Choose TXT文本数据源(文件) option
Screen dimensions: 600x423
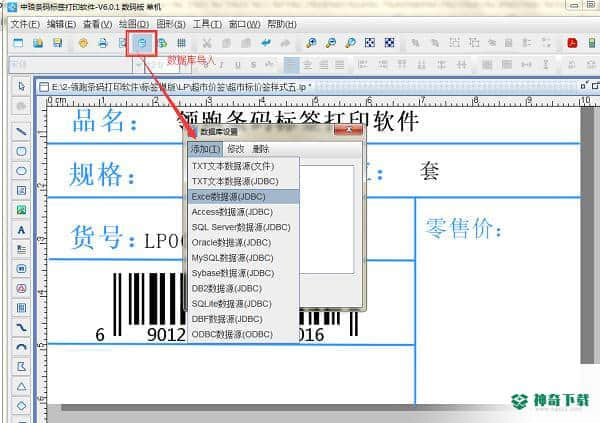(243, 166)
